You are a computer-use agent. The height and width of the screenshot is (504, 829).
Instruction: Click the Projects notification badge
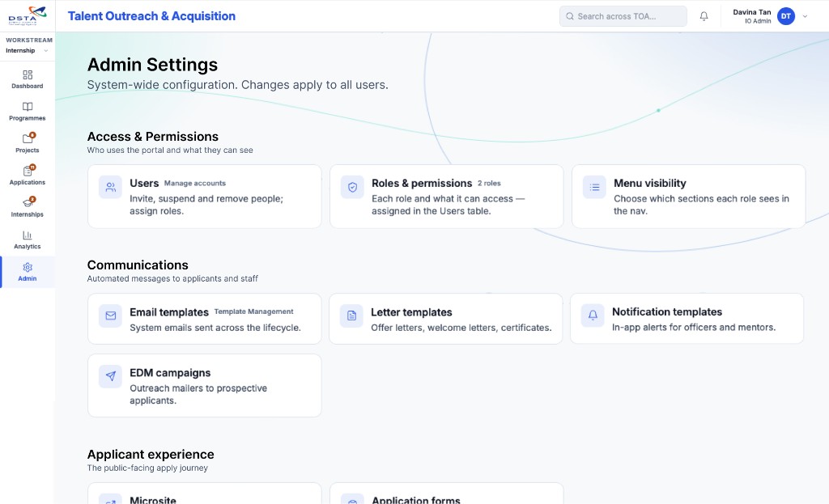(x=32, y=135)
